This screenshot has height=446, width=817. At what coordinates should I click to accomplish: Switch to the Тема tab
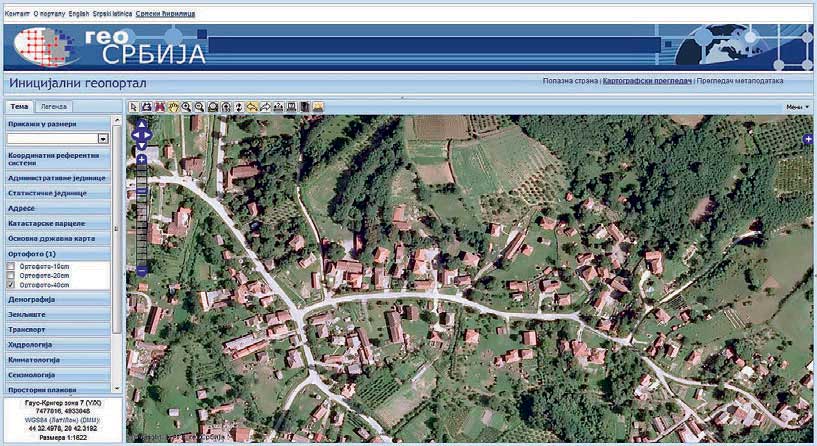click(x=19, y=106)
